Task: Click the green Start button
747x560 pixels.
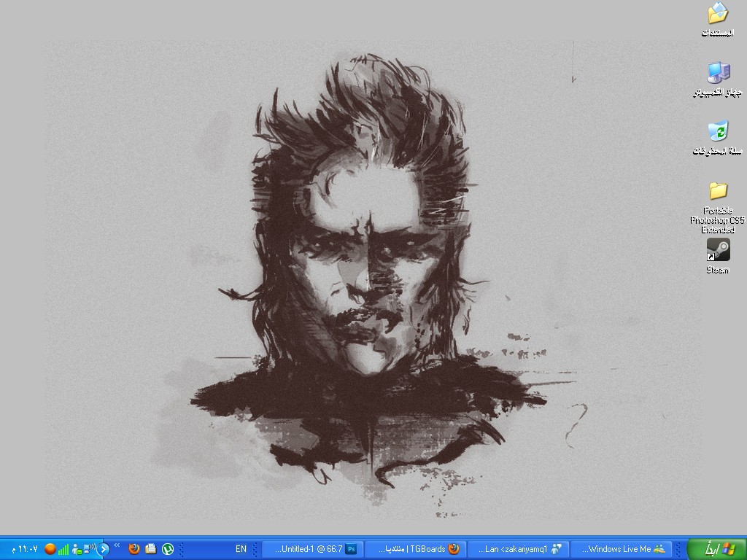Action: pos(717,549)
